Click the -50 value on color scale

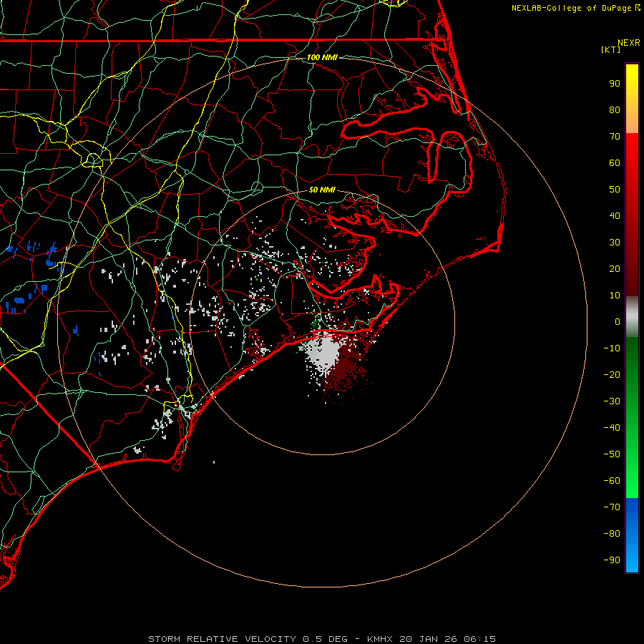[x=612, y=454]
